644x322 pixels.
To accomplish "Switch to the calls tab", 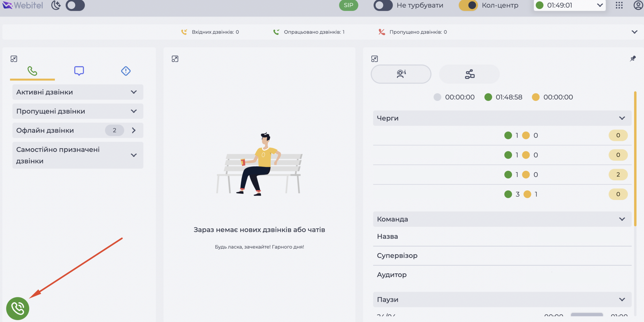I will coord(32,71).
